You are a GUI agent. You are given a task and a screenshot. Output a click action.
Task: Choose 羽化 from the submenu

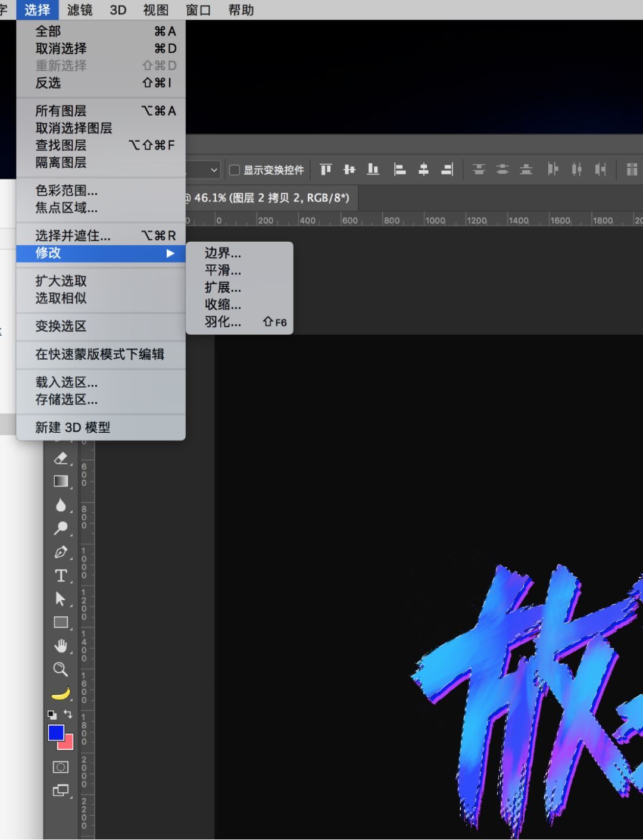point(222,322)
